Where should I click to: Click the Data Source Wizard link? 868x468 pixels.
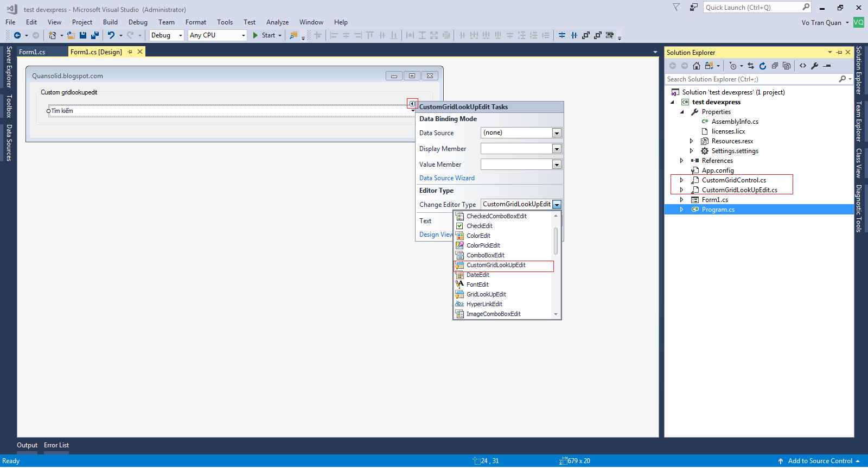[x=447, y=178]
